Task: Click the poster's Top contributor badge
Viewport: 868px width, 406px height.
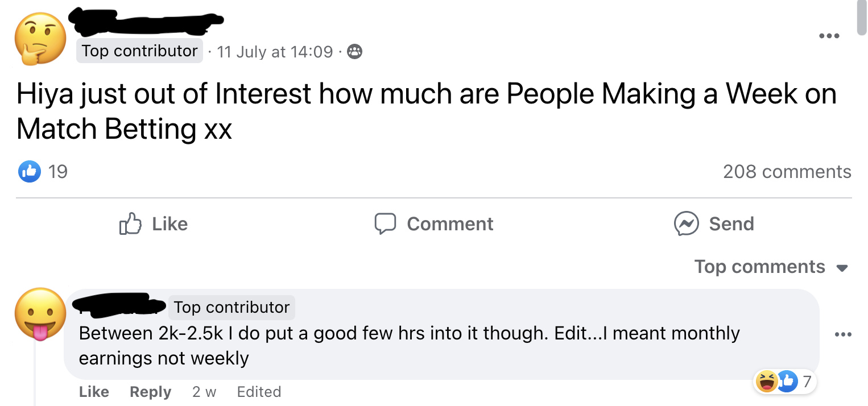Action: [x=139, y=51]
